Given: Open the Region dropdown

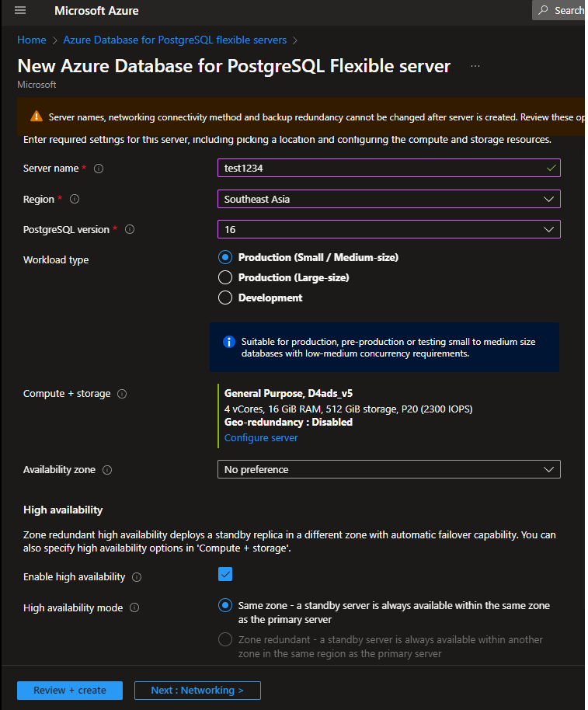Looking at the screenshot, I should pos(389,199).
